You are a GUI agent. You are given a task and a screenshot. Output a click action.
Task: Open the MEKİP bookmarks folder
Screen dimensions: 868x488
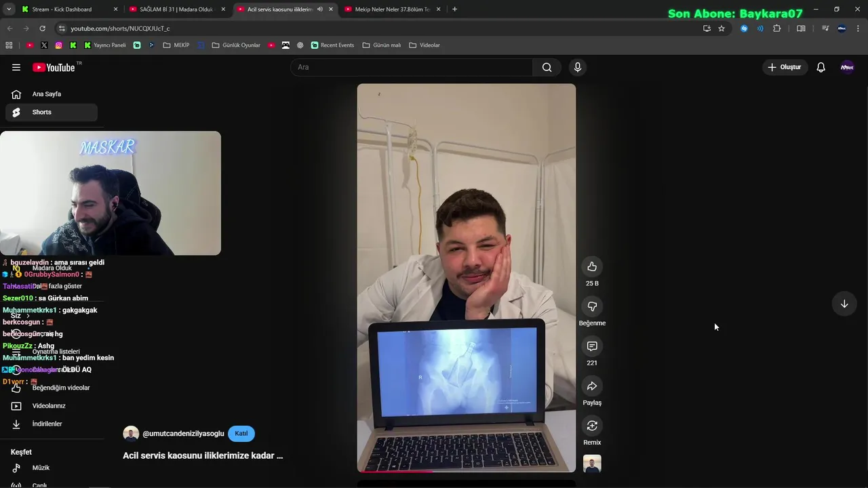pos(176,45)
